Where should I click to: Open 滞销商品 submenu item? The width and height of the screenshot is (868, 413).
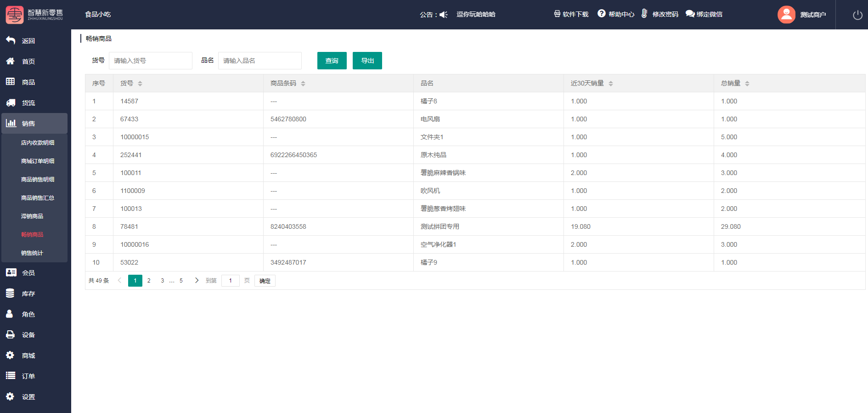click(x=32, y=216)
